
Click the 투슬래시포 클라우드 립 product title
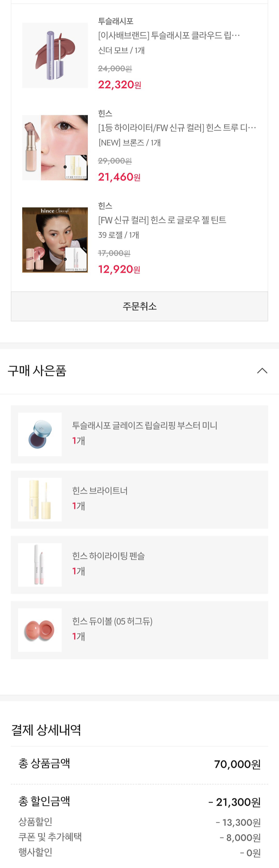click(169, 35)
